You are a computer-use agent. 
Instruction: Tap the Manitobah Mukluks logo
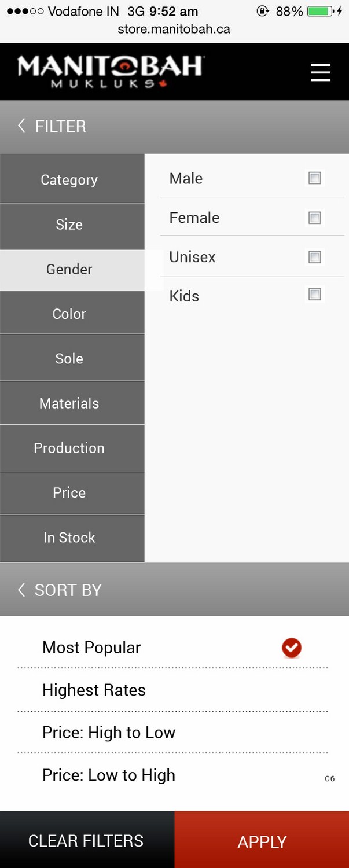(110, 72)
